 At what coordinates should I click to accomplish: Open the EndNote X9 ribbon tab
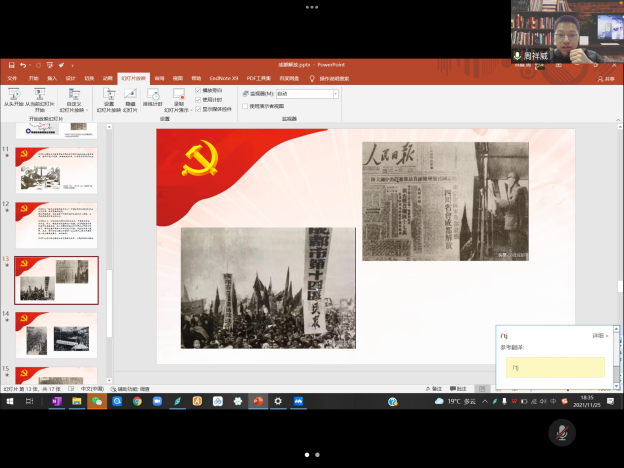[224, 78]
